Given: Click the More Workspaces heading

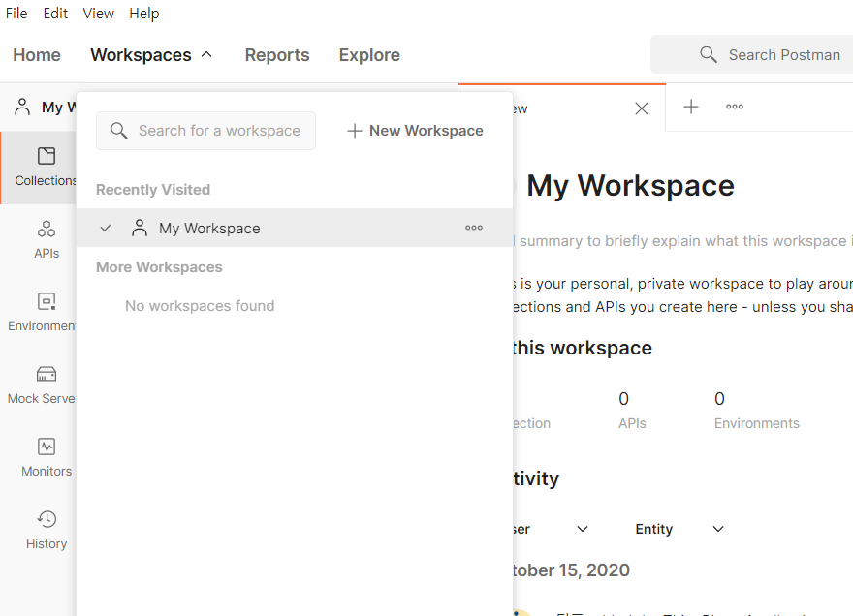Looking at the screenshot, I should (159, 267).
